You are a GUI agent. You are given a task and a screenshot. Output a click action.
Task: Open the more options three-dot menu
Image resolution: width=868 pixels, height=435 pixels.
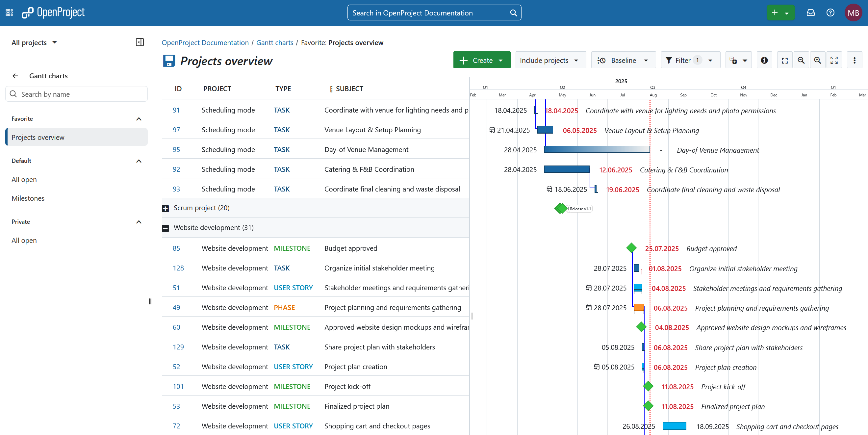pyautogui.click(x=855, y=60)
